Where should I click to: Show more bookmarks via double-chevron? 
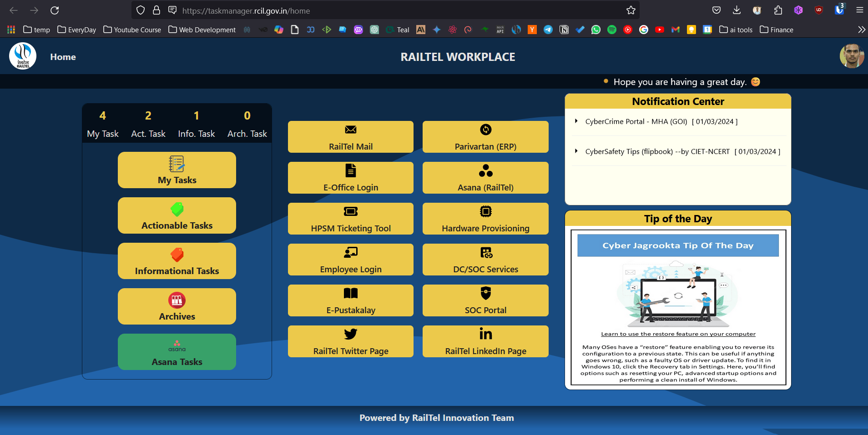pos(861,30)
